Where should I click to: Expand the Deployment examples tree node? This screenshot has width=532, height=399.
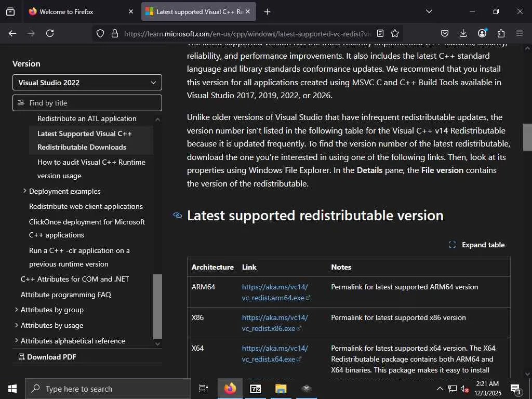[x=25, y=191]
